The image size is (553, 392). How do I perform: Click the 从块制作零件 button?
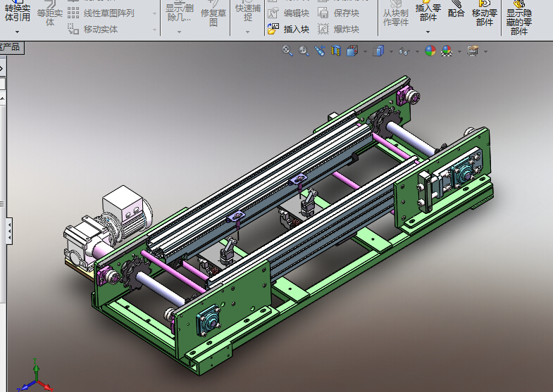[396, 14]
